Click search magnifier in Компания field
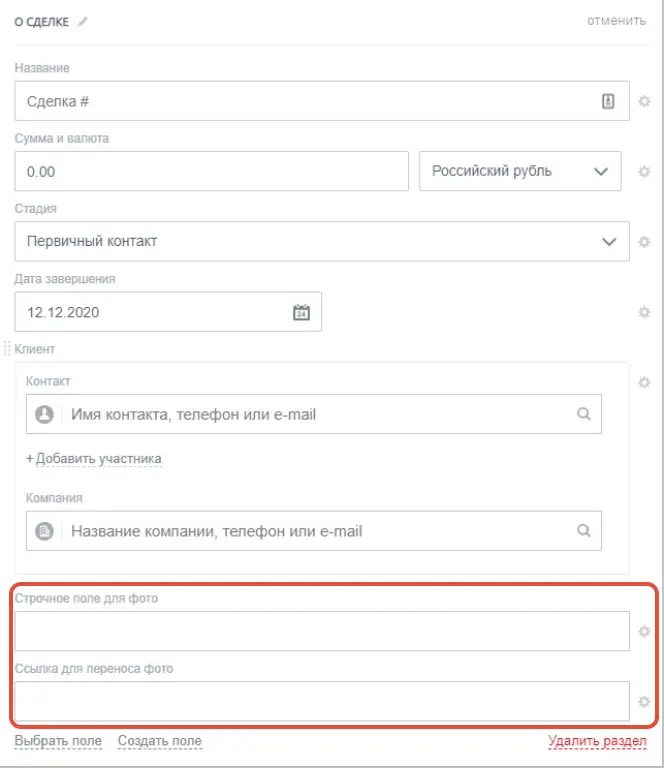 [583, 531]
